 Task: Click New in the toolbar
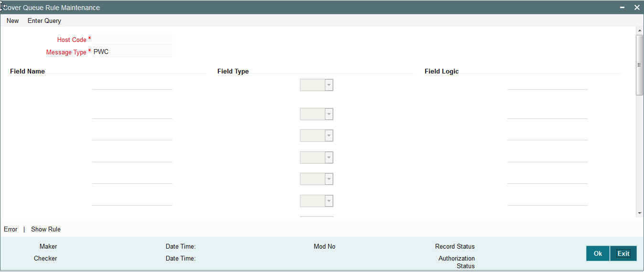[x=13, y=21]
